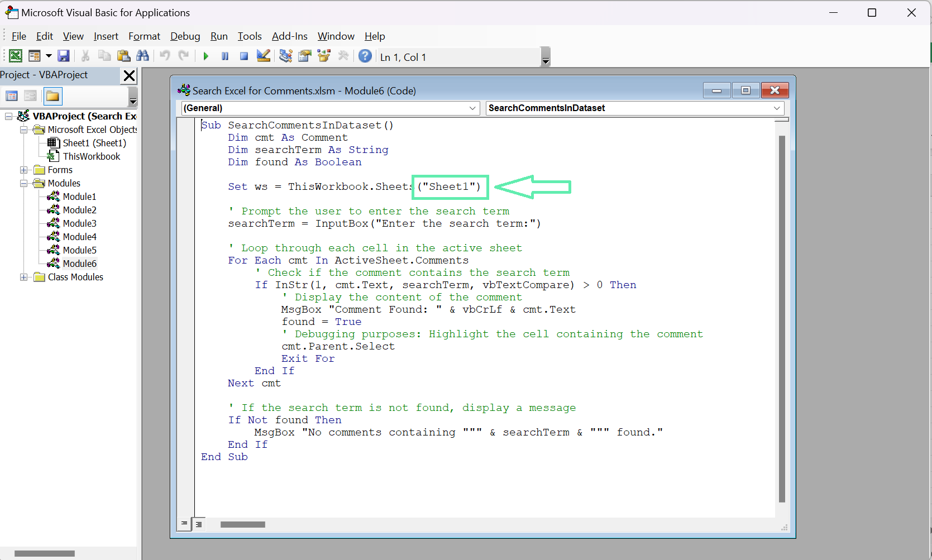932x560 pixels.
Task: Toggle Design Mode icon
Action: pos(263,56)
